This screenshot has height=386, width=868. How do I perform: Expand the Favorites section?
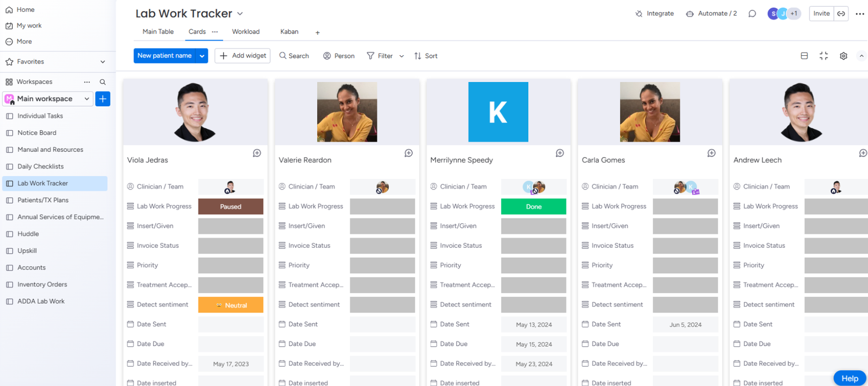tap(103, 62)
